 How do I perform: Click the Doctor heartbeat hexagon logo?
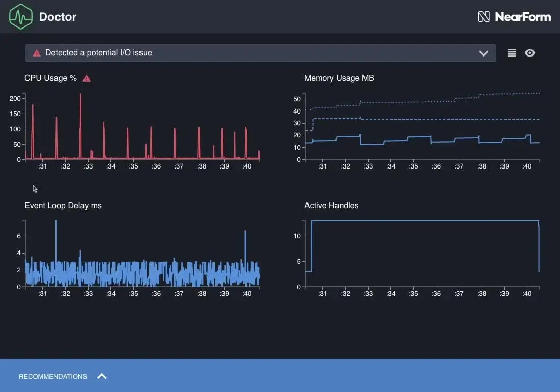(x=21, y=16)
